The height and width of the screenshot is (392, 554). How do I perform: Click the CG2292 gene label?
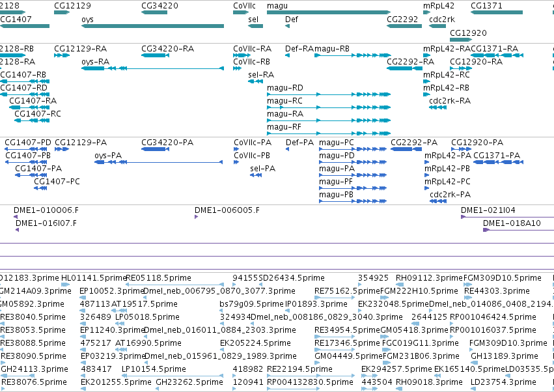click(402, 19)
